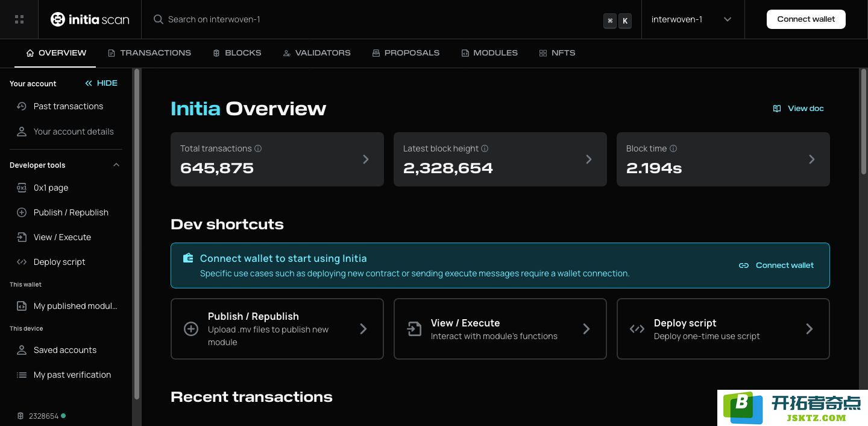Screen dimensions: 868x426
Task: Click the Initia Scan logo
Action: [x=90, y=19]
